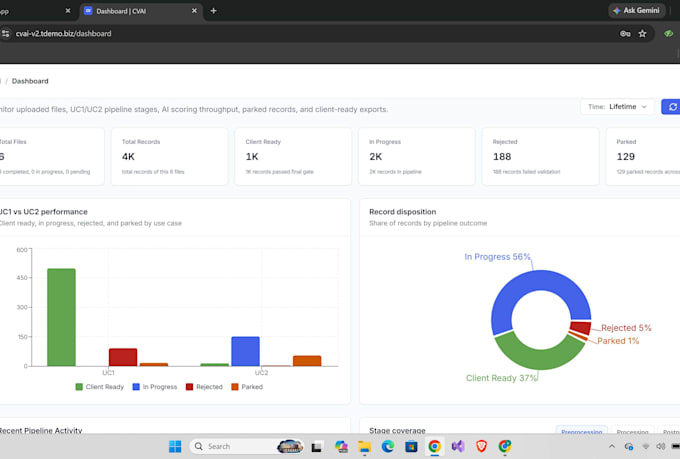
Task: Click the 'In Progress 56%' donut label
Action: point(497,257)
